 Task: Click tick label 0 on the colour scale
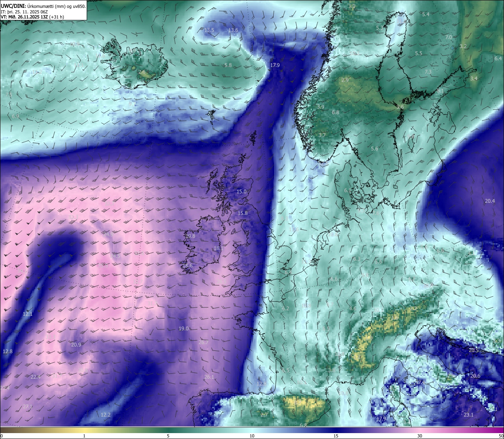click(x=2, y=436)
